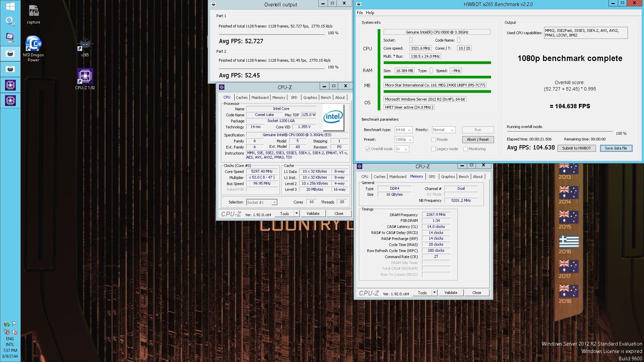This screenshot has width=644, height=362.
Task: Open the x265 desktop shortcut
Action: click(x=85, y=47)
